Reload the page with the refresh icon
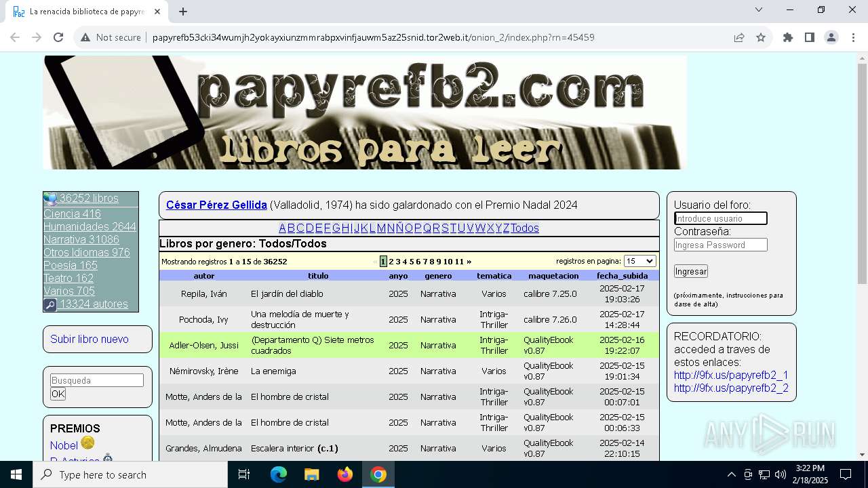 click(x=58, y=38)
